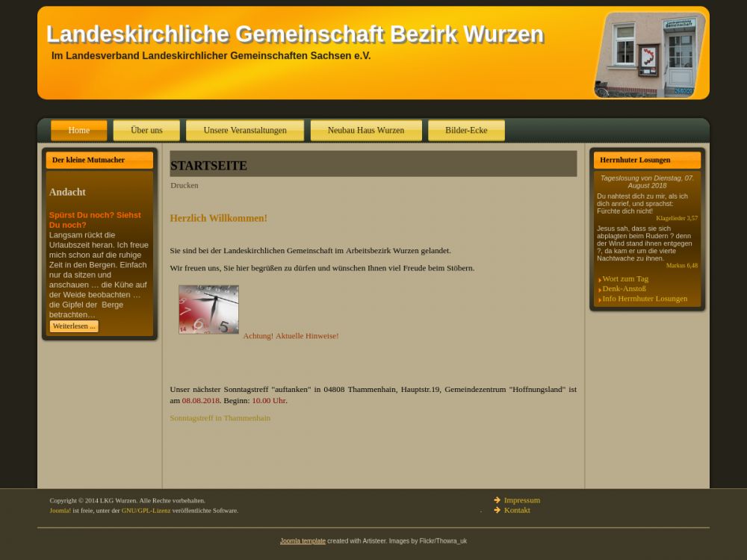This screenshot has width=747, height=560.
Task: Open Unsere Veranstaltungen menu item
Action: point(245,131)
